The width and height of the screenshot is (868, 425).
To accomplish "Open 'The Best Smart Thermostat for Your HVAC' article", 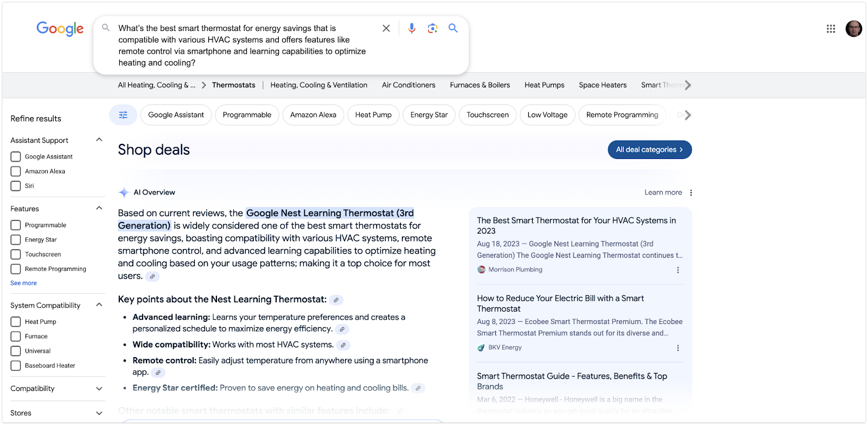I will [x=577, y=226].
